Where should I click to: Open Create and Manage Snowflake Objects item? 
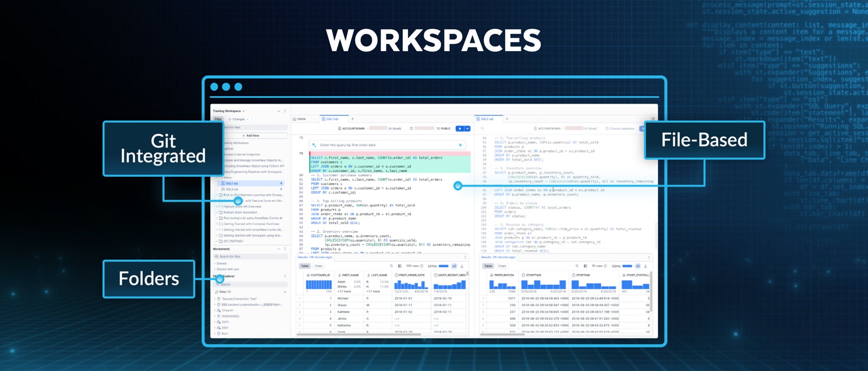pos(253,160)
